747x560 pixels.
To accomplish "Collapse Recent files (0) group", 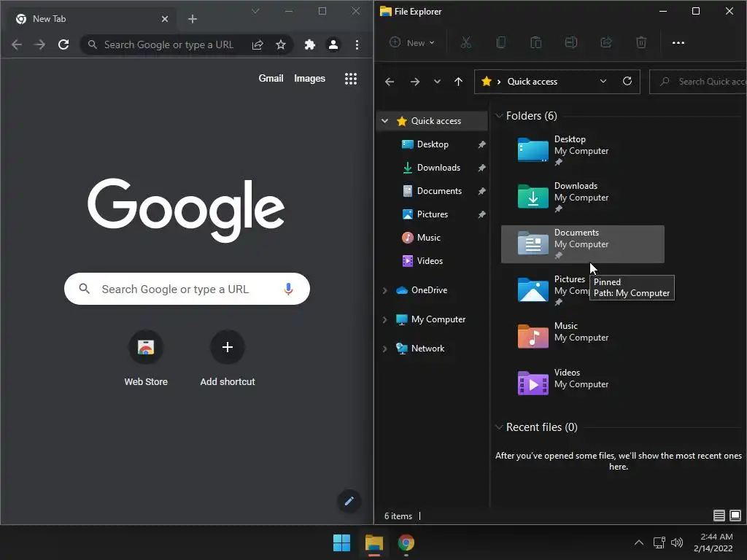I will click(499, 427).
